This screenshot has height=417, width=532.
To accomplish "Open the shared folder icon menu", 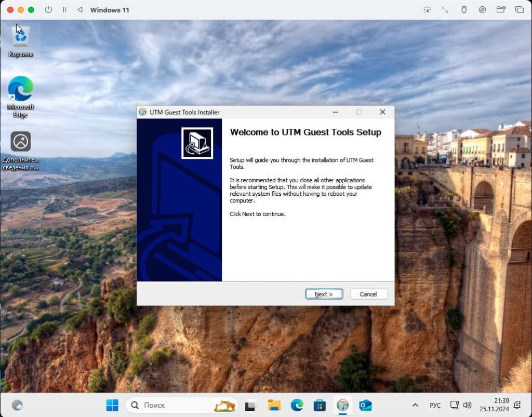I will point(501,10).
